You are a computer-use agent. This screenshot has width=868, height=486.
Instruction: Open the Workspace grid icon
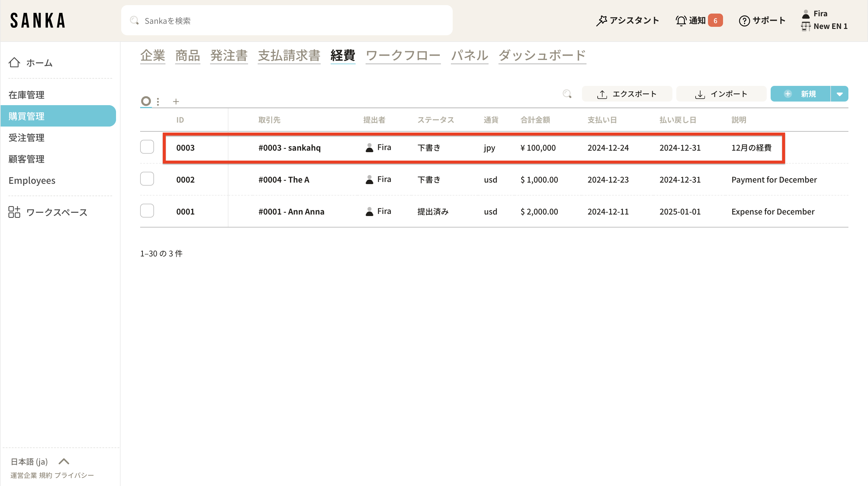point(14,212)
